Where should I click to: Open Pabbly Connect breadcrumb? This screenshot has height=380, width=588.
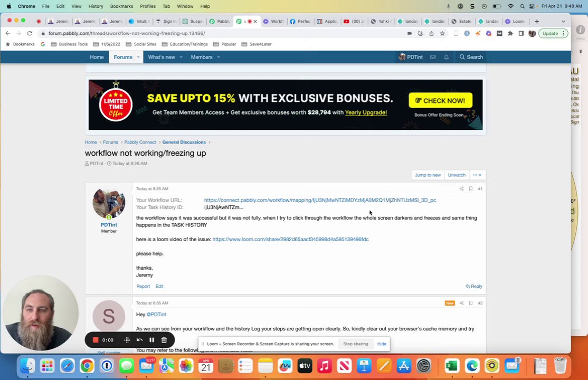click(x=140, y=142)
